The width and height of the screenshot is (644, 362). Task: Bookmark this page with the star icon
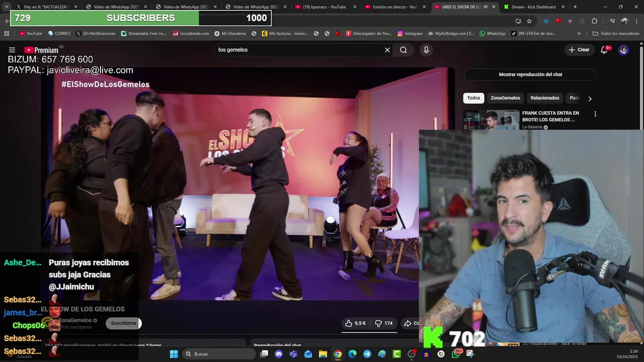(x=529, y=21)
